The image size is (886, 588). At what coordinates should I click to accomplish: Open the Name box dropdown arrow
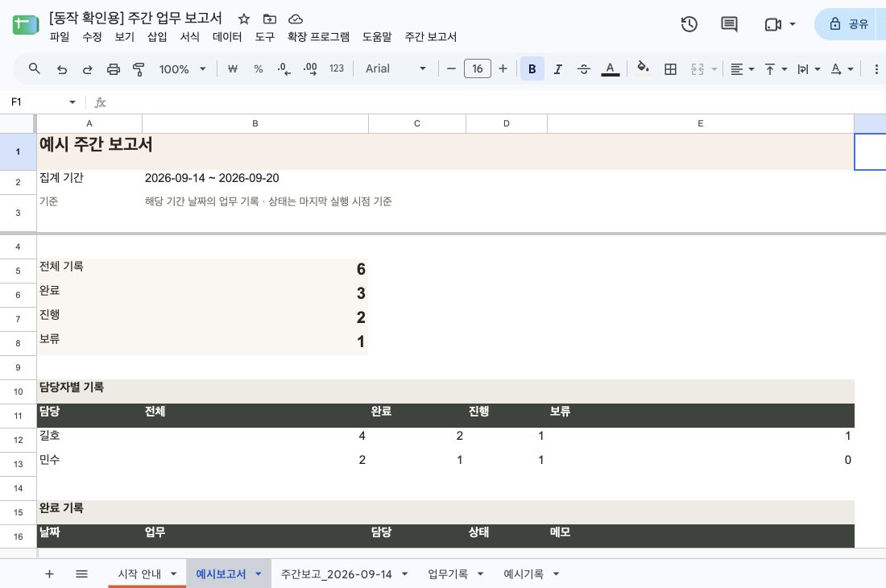[x=72, y=102]
